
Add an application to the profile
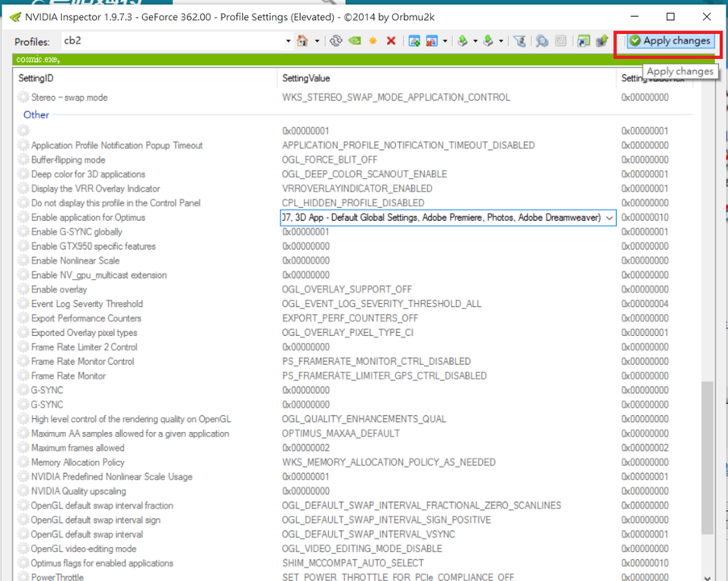414,41
